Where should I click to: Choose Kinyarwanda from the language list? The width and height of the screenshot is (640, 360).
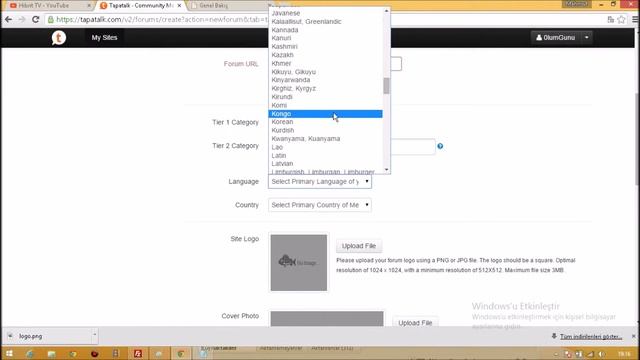(325, 80)
